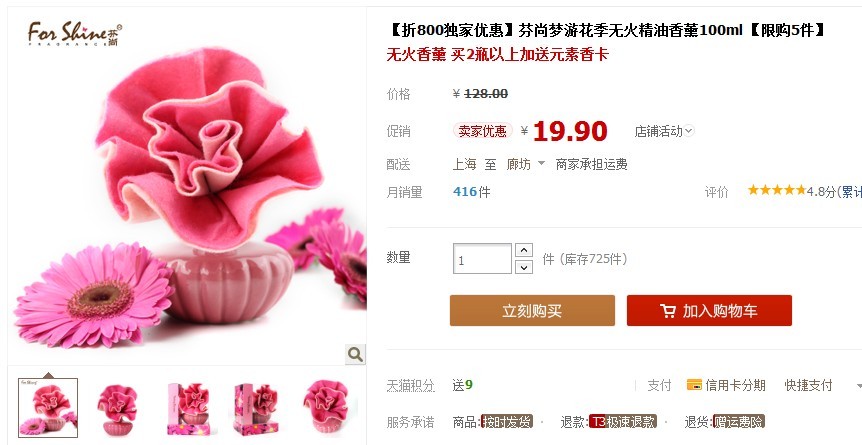Click the For Shine brand logo
Screen dimensions: 862x445
tap(75, 34)
